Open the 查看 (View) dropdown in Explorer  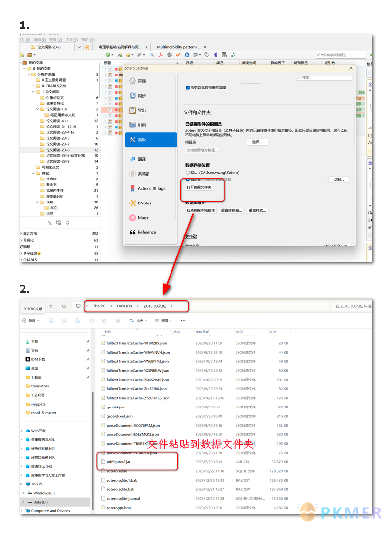(162, 321)
